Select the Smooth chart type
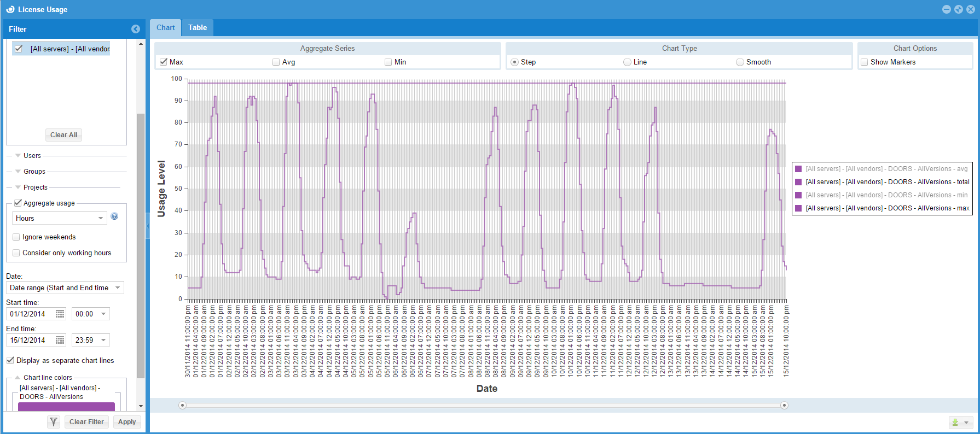 click(740, 62)
